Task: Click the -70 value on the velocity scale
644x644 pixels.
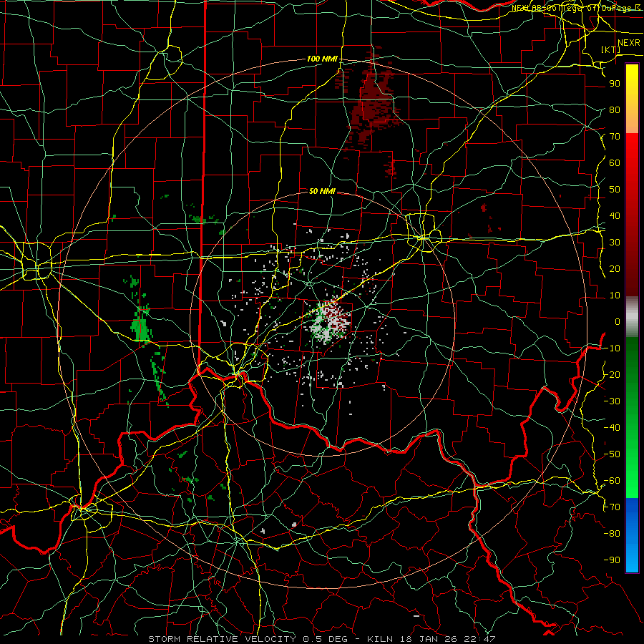Action: click(612, 507)
